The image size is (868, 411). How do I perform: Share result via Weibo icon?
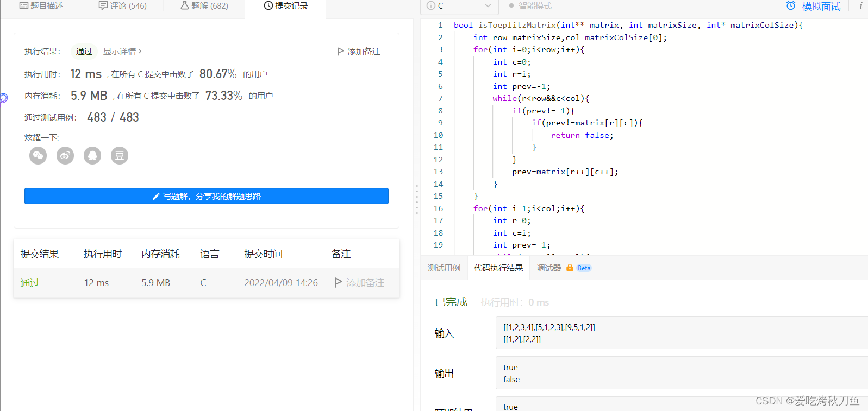[x=65, y=156]
